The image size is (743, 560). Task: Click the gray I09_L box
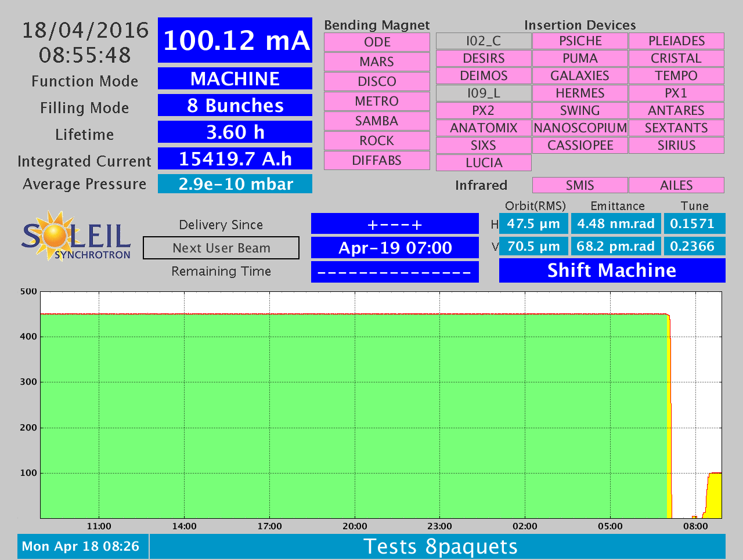(484, 93)
